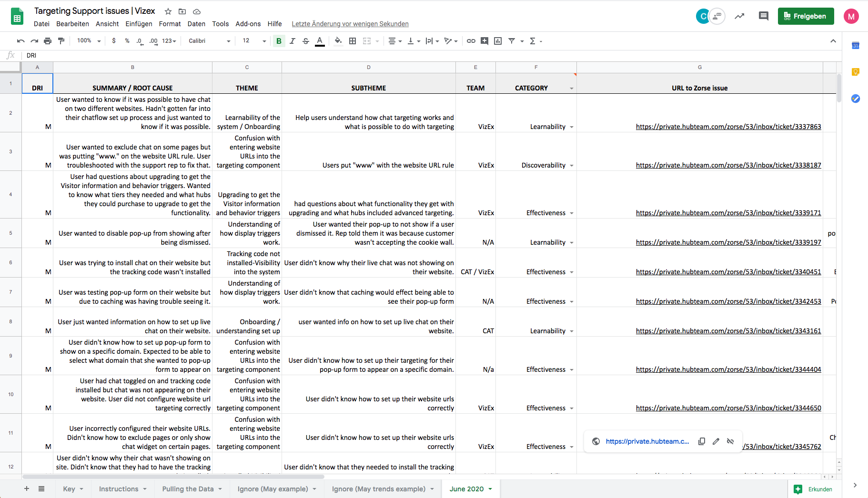Open the Format menu
Screen dimensions: 868x498
click(170, 24)
